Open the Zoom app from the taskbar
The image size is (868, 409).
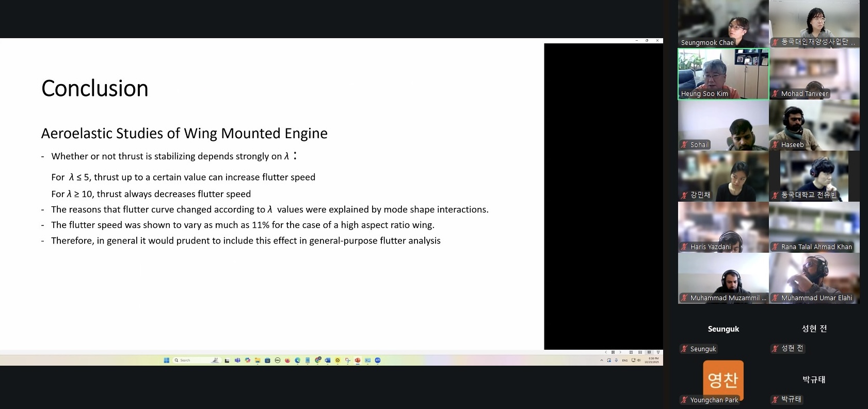[378, 361]
